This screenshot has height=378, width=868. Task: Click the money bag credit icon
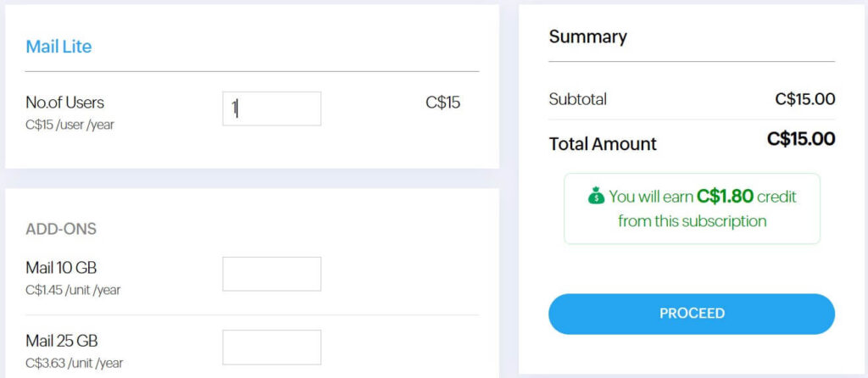596,197
